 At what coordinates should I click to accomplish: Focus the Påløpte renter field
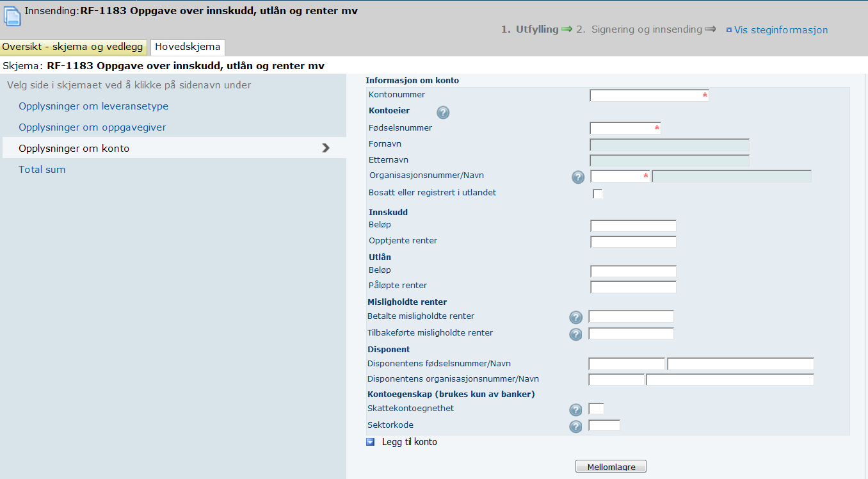(x=633, y=286)
